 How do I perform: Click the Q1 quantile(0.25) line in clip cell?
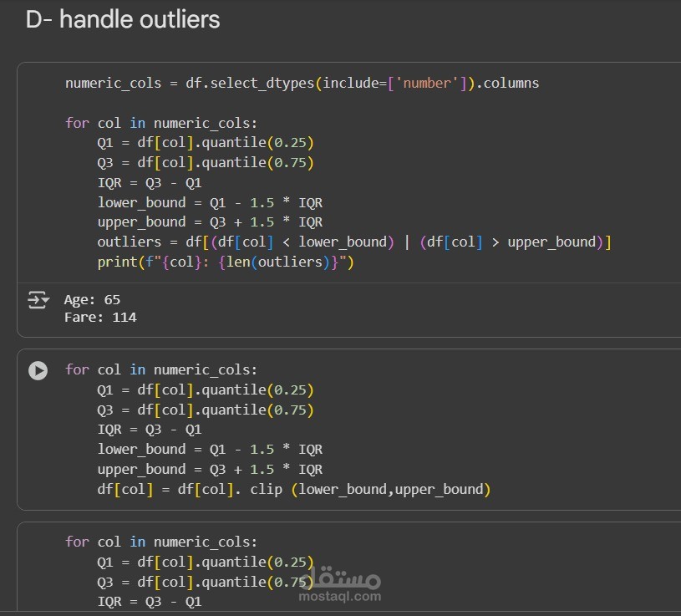pyautogui.click(x=206, y=390)
